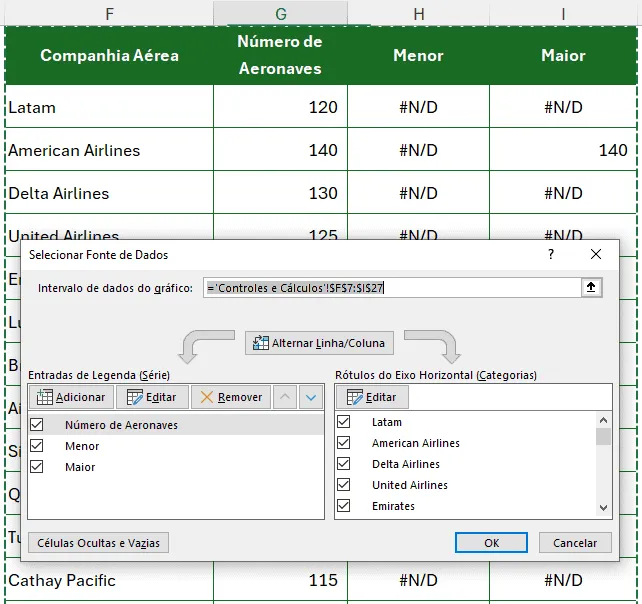Uncheck the American Airlines category checkbox
This screenshot has width=642, height=604.
(x=344, y=443)
